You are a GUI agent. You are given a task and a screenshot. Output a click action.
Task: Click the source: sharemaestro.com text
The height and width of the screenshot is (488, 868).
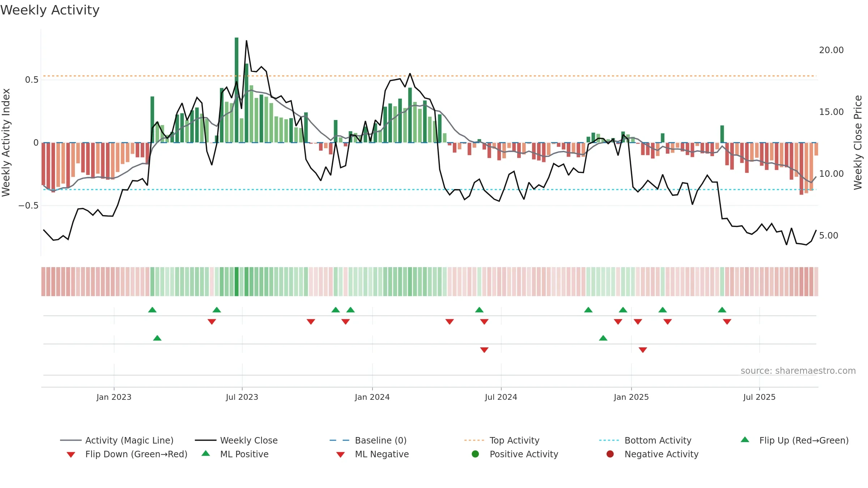point(798,371)
